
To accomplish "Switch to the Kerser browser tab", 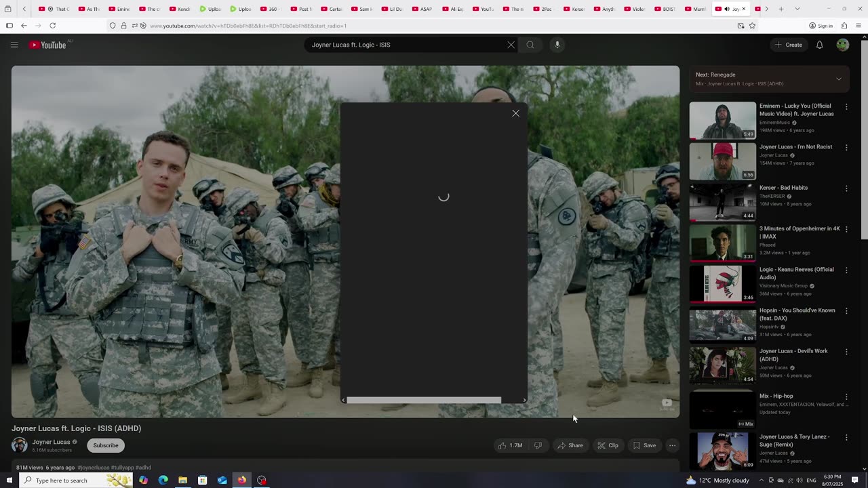I will click(574, 9).
